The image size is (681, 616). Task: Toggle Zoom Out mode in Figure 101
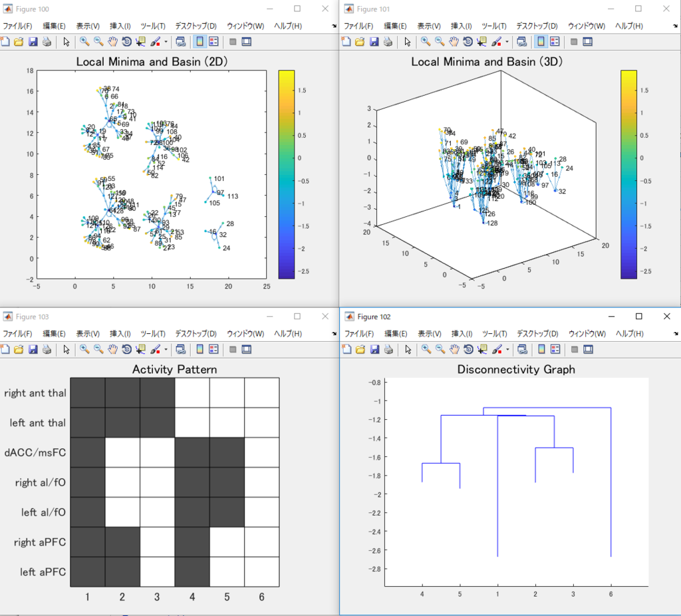(x=440, y=42)
